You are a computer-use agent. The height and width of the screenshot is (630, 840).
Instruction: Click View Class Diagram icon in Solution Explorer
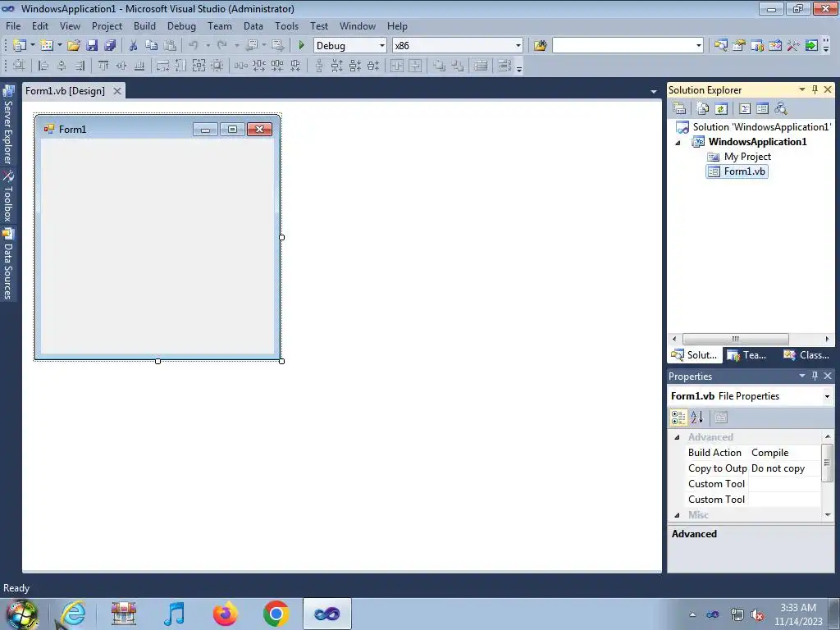coord(781,109)
